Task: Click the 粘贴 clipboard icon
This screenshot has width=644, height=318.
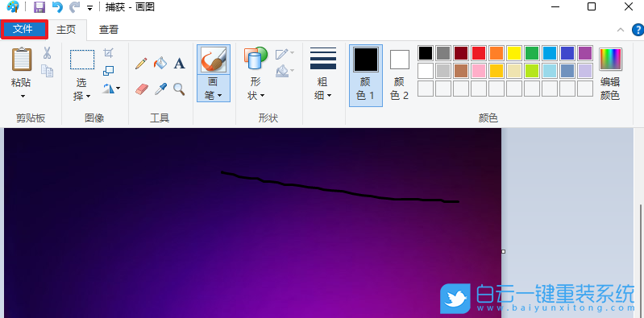Action: [22, 60]
